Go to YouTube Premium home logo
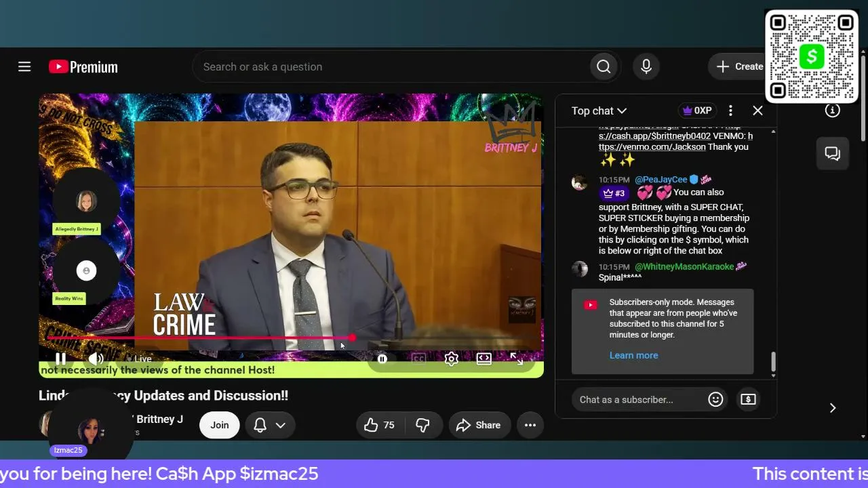Image resolution: width=868 pixels, height=488 pixels. 83,66
